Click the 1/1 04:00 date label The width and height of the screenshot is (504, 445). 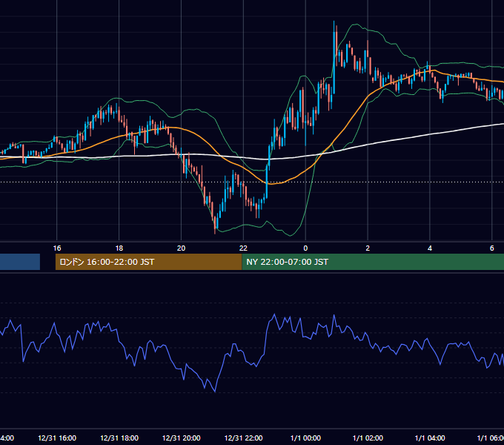pos(430,438)
